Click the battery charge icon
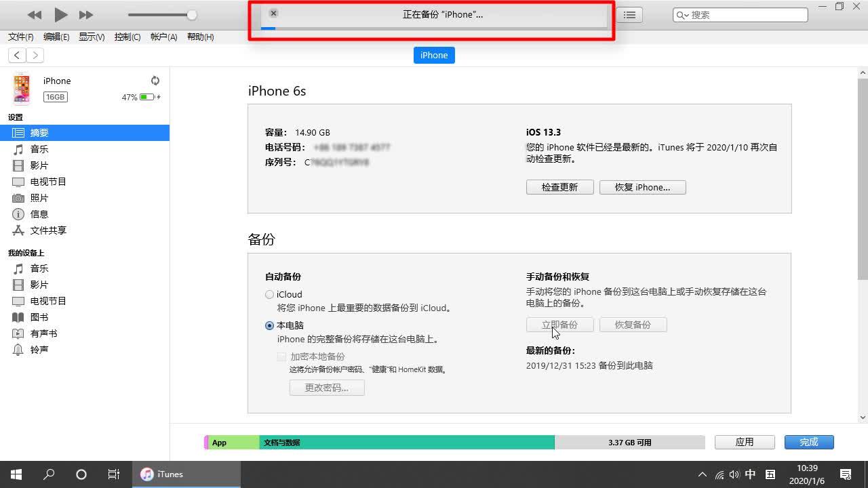 [x=147, y=98]
